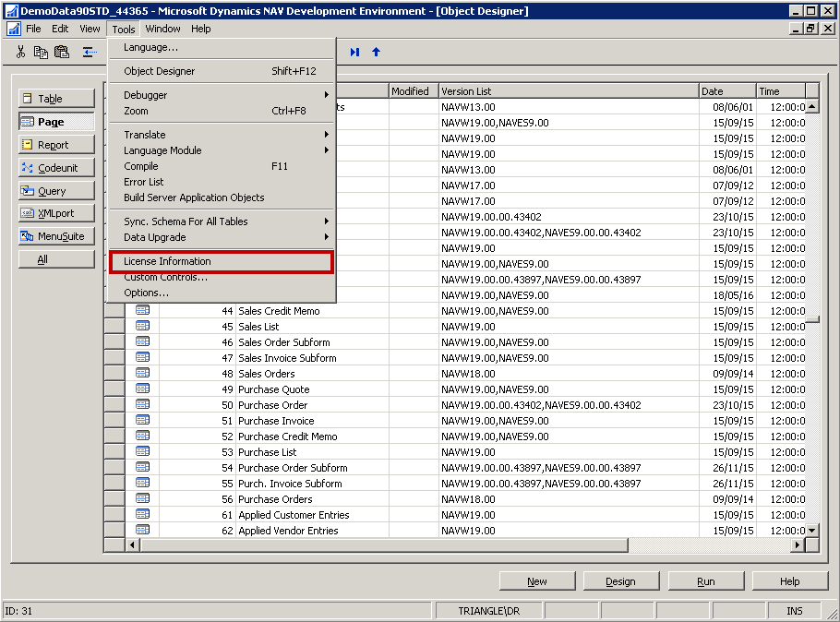Click the Paste clipboard toolbar icon
Viewport: 840px width, 622px height.
coord(61,53)
